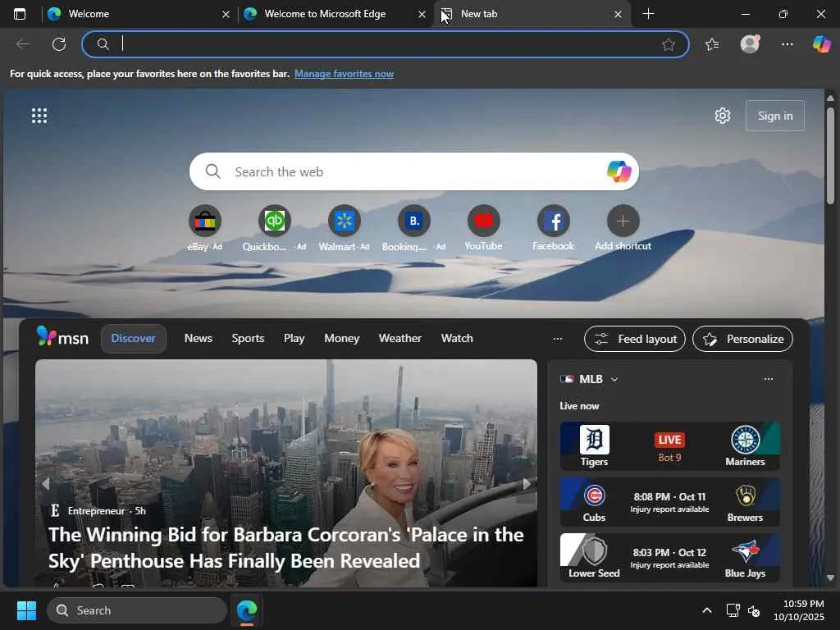The width and height of the screenshot is (840, 630).
Task: Open the browser profile avatar
Action: click(x=750, y=44)
